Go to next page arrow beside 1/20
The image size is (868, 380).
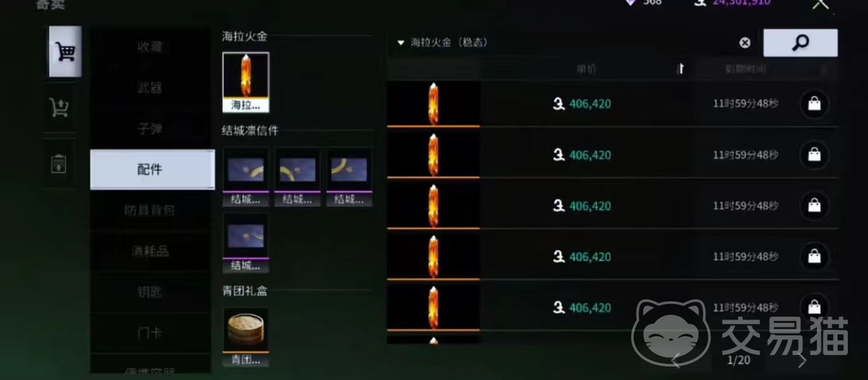point(802,360)
